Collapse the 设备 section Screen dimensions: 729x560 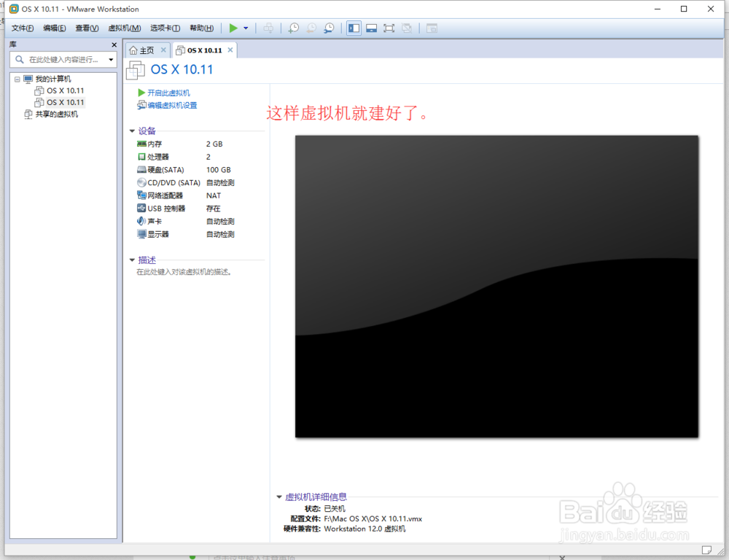pos(132,131)
